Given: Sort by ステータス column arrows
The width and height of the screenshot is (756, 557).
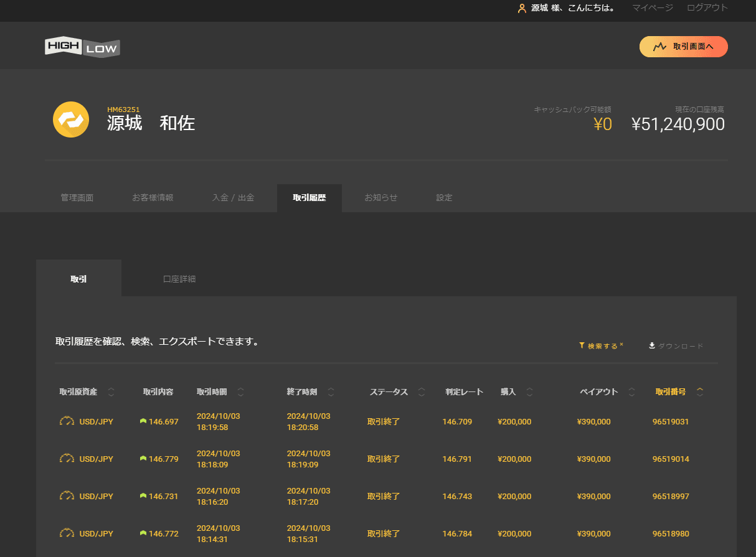Looking at the screenshot, I should (x=422, y=392).
